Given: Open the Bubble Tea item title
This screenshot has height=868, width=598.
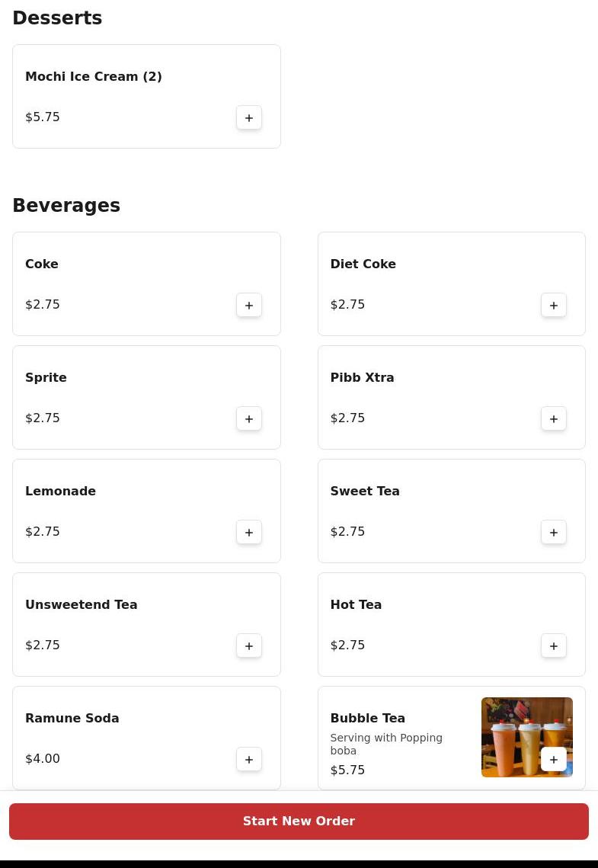Looking at the screenshot, I should point(368,718).
